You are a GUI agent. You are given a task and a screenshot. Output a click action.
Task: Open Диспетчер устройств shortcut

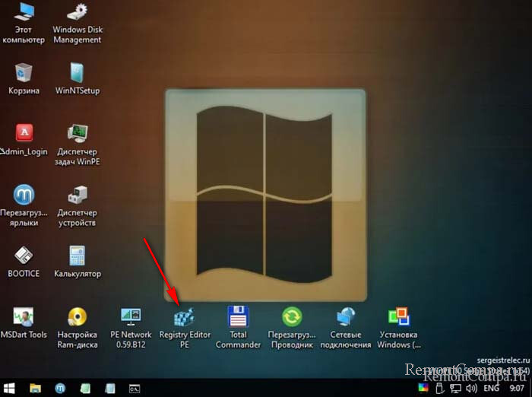78,206
